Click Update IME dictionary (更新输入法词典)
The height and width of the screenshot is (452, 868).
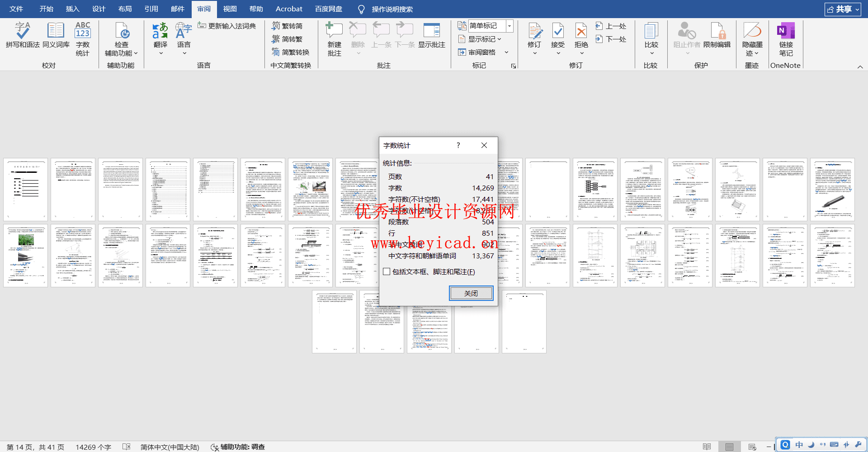227,26
